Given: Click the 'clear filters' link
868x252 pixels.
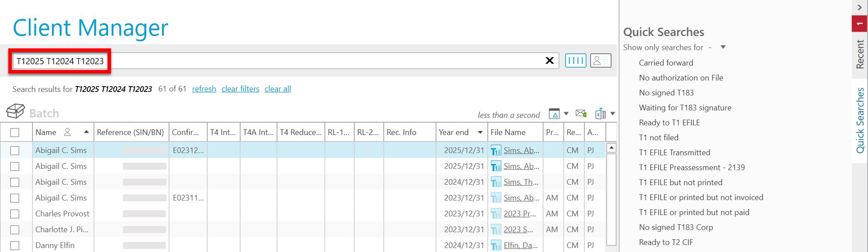Looking at the screenshot, I should [x=240, y=89].
